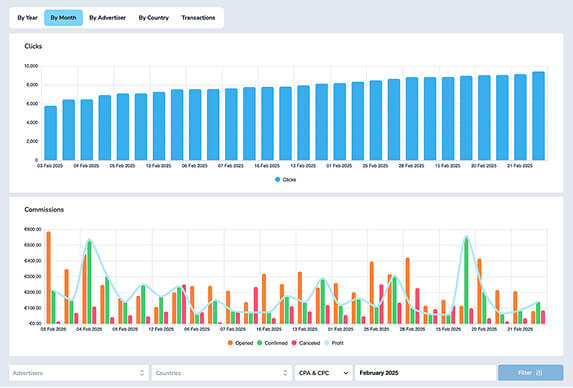The image size is (573, 388).
Task: Click the tallest orange Opened bar at 03 Feb 2025
Action: point(49,278)
